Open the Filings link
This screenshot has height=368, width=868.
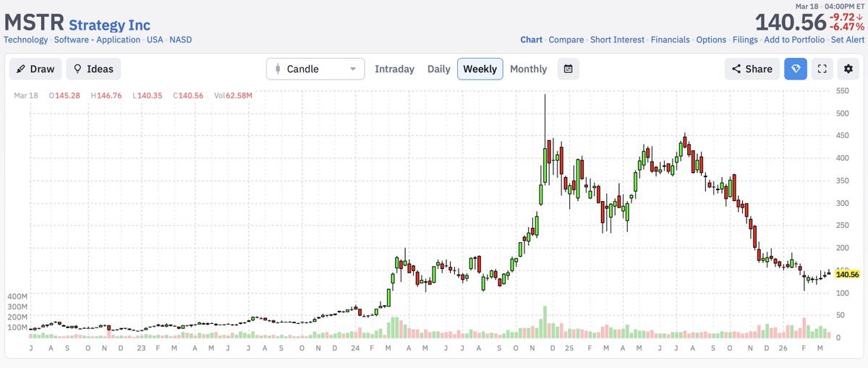[x=745, y=40]
